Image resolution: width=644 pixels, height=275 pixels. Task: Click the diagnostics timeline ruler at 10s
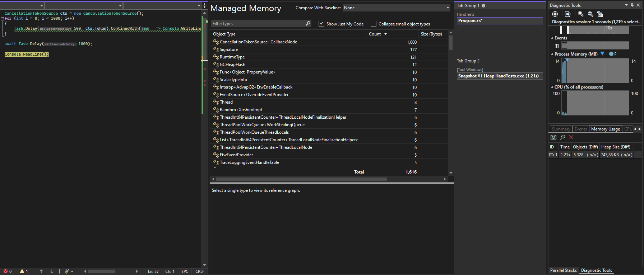click(609, 28)
